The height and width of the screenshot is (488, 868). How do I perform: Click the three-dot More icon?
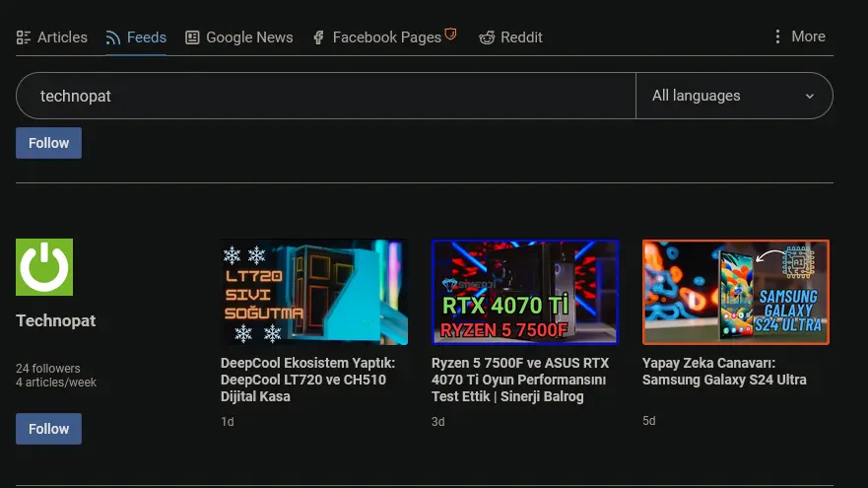(777, 36)
